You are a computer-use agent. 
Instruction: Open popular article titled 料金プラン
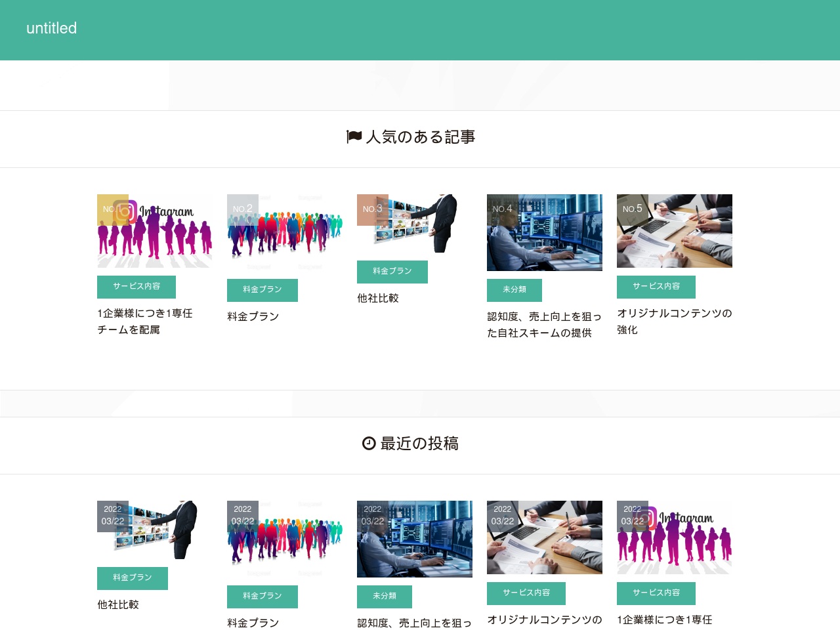coord(253,316)
